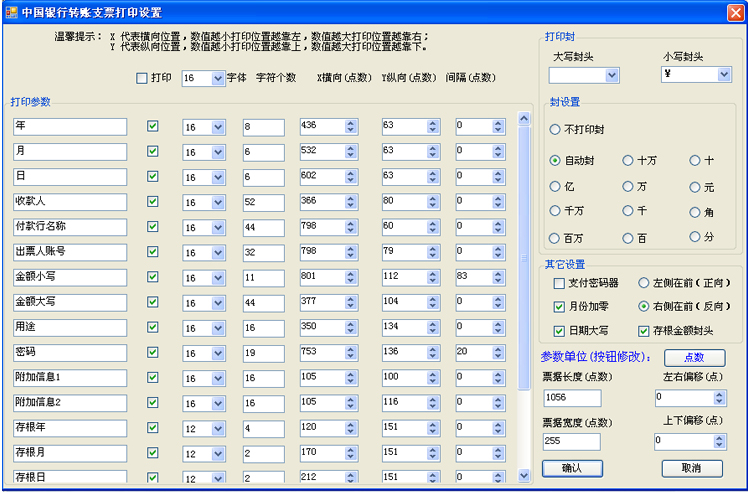The image size is (750, 492).
Task: Click the parameter list scrollbar thumb
Action: [x=524, y=258]
